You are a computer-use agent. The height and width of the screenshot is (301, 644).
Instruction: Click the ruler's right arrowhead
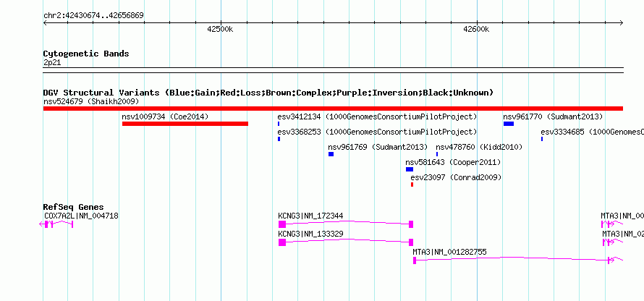click(621, 23)
